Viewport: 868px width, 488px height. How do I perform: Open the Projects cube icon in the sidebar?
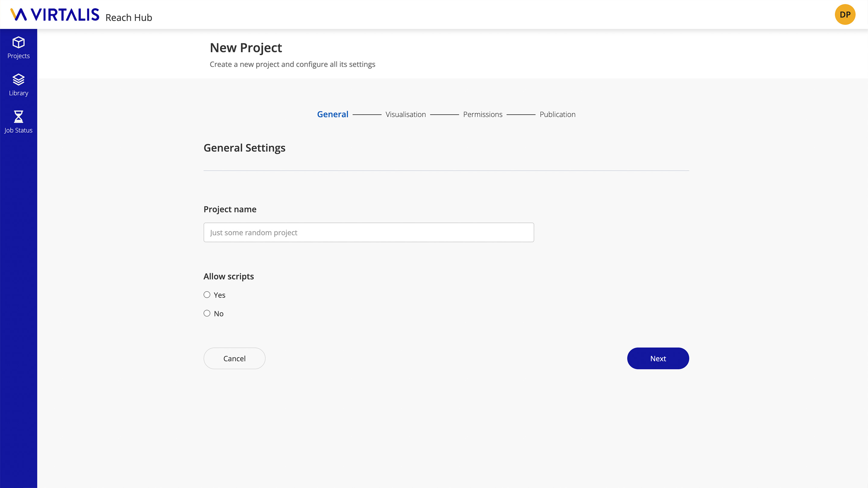coord(18,42)
